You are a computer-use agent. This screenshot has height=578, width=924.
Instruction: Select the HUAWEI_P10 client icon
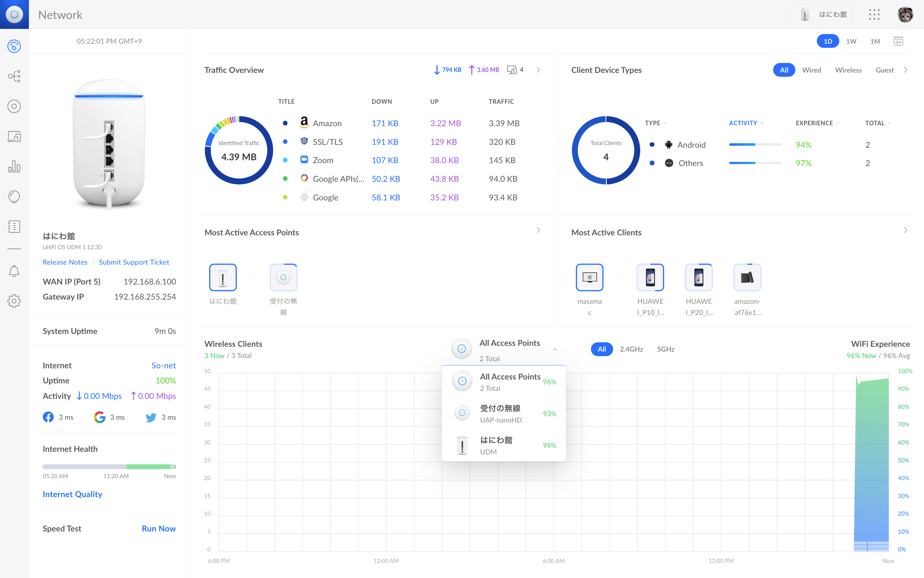(650, 277)
